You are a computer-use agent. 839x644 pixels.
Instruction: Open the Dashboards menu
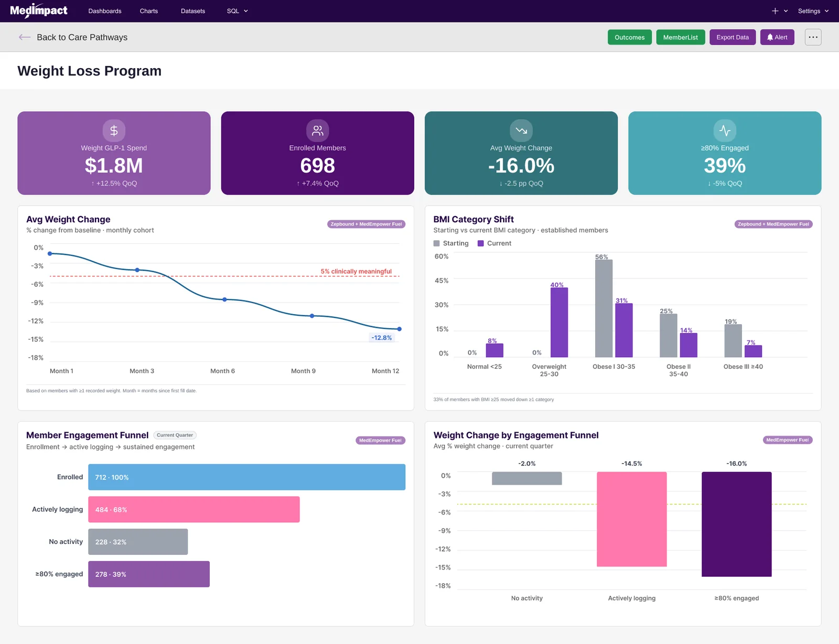(105, 11)
